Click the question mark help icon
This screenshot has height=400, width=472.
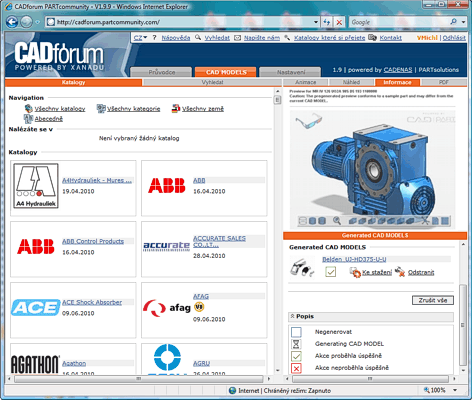154,38
